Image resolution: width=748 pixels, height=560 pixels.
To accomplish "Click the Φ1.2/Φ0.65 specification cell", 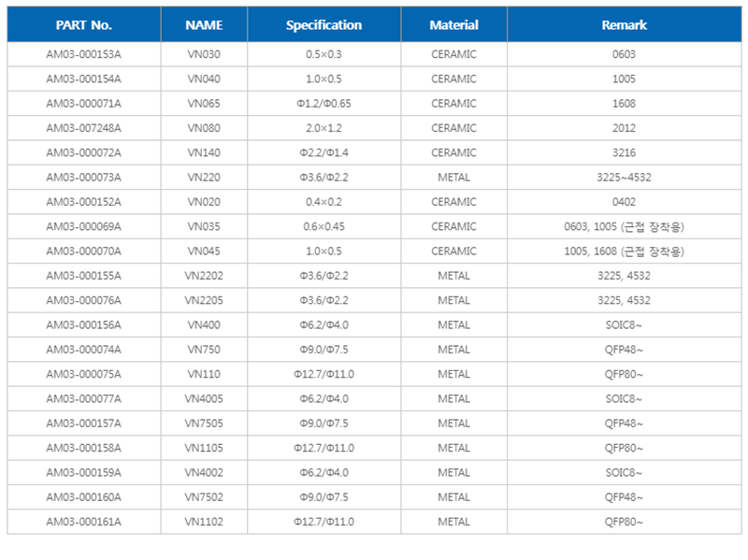I will (x=324, y=104).
